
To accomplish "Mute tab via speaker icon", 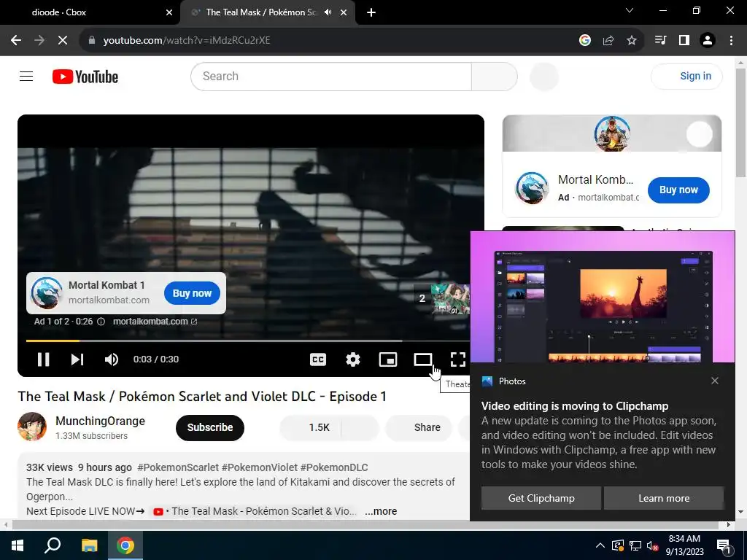I will 328,12.
